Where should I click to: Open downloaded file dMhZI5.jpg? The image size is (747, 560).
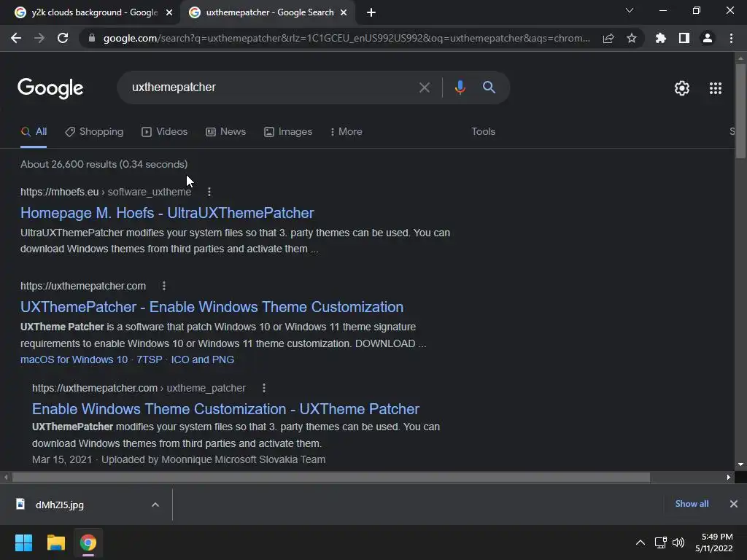click(60, 505)
